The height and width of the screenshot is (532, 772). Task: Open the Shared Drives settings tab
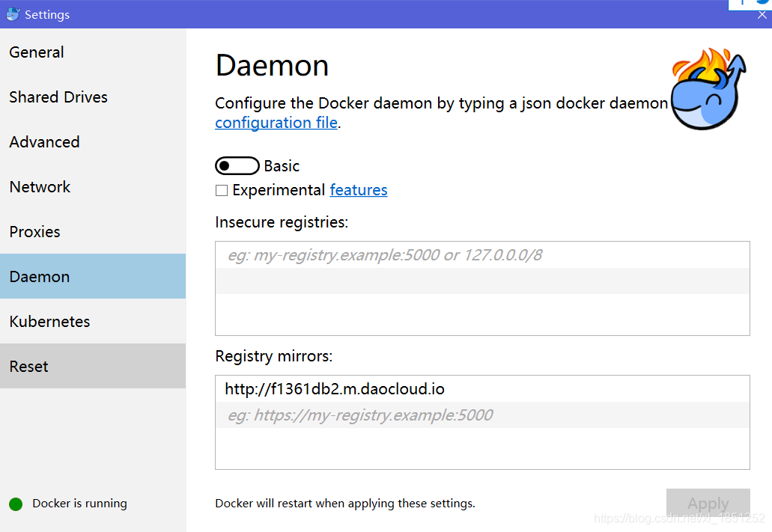click(x=93, y=97)
